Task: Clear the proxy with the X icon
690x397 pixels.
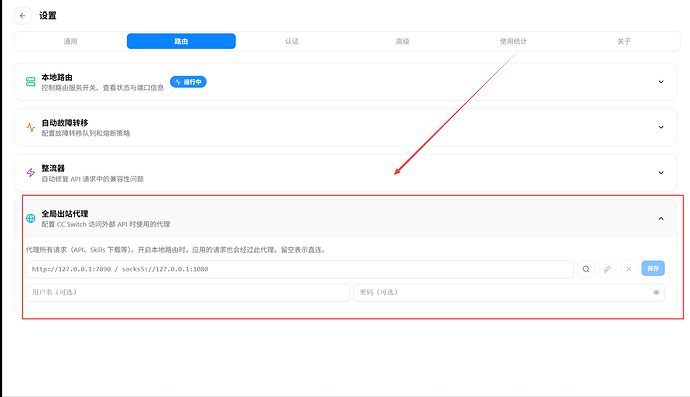Action: tap(629, 269)
